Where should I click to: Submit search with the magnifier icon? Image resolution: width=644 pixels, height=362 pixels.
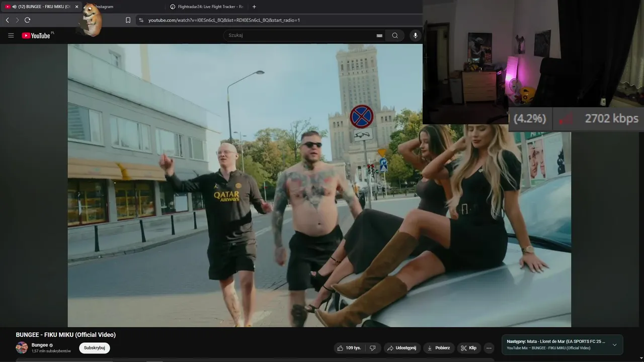click(395, 35)
